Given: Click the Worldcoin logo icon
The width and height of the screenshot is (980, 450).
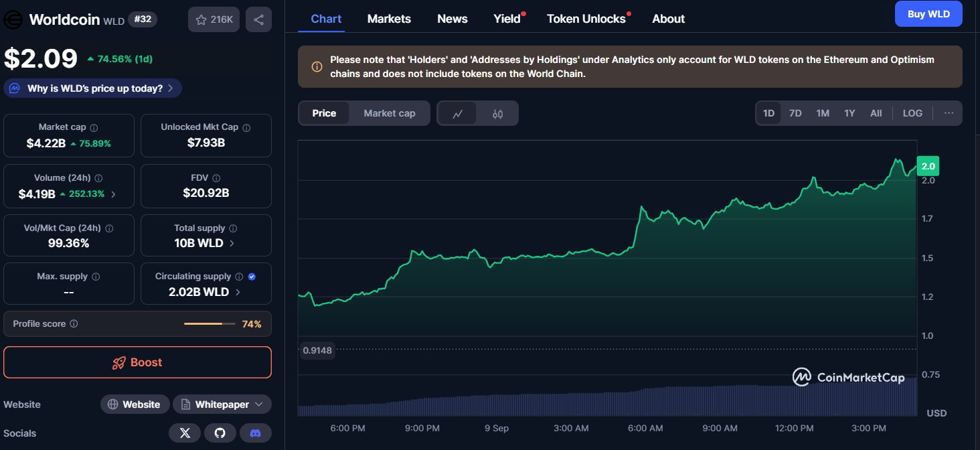Looking at the screenshot, I should pyautogui.click(x=13, y=19).
